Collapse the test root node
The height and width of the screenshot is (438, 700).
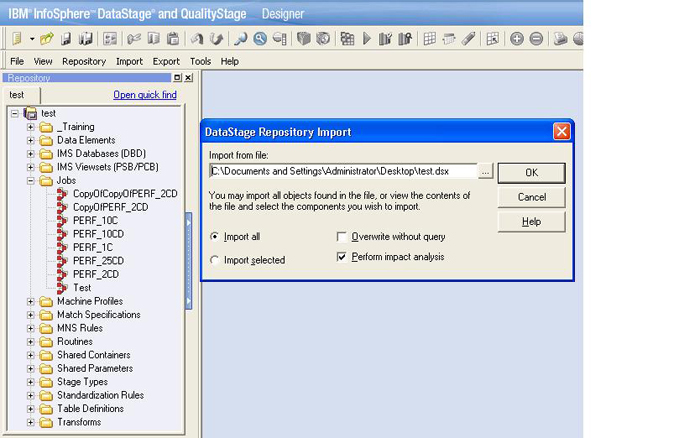[x=15, y=113]
